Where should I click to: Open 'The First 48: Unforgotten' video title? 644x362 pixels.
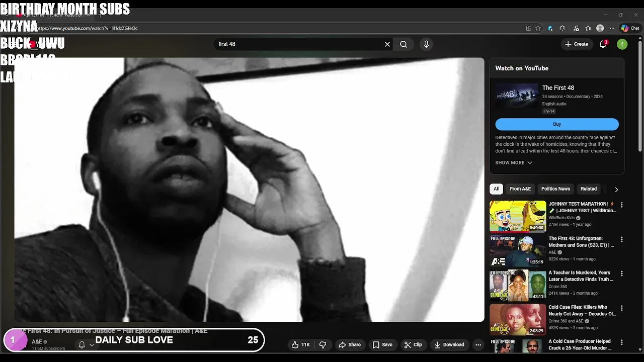[581, 242]
